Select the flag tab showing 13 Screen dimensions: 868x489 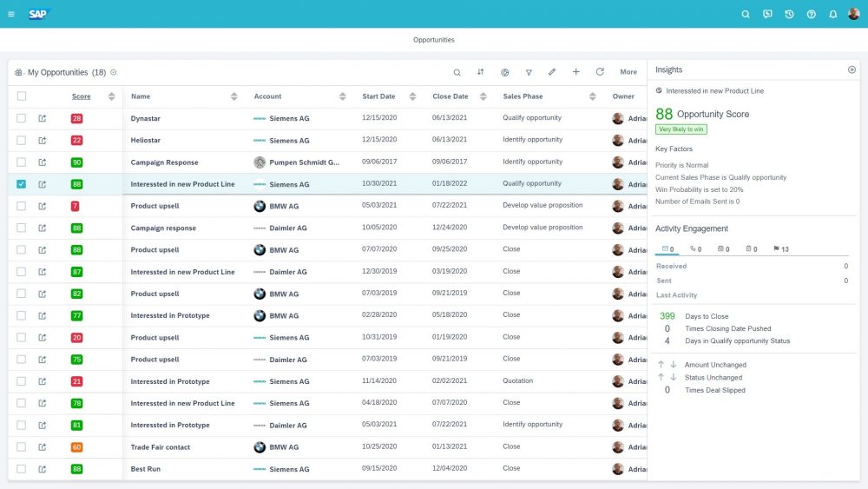pos(781,249)
